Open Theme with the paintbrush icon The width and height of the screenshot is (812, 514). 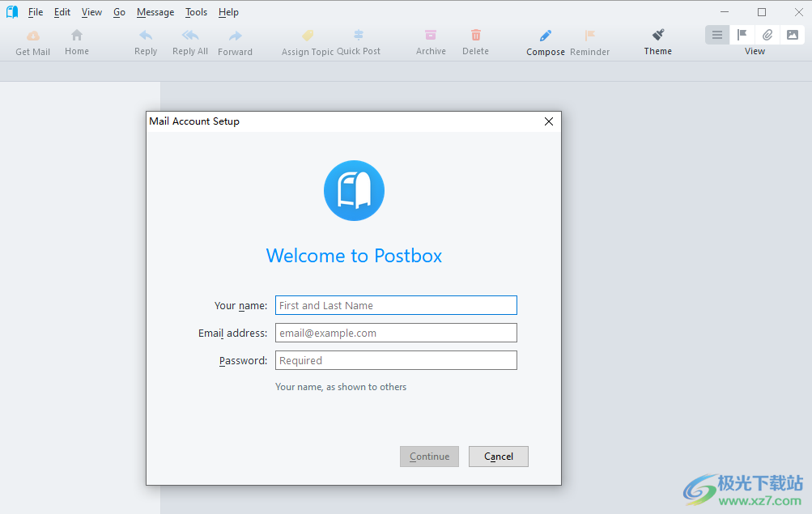(658, 35)
